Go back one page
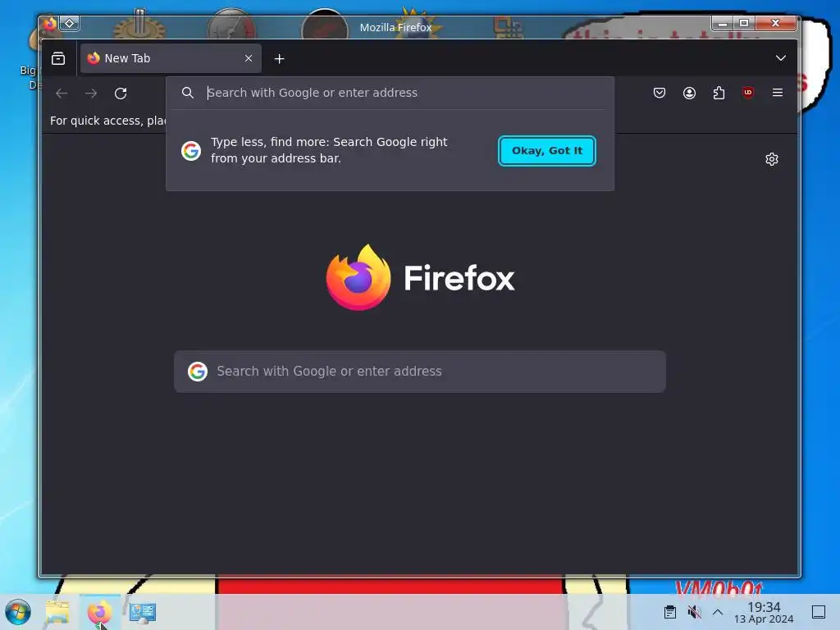This screenshot has height=630, width=840. (62, 94)
